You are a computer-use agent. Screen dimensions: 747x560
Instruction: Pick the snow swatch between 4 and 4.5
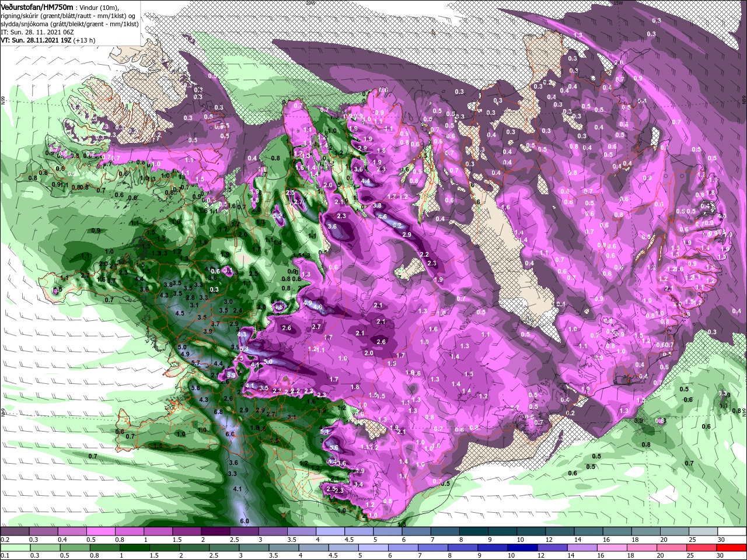(330, 531)
